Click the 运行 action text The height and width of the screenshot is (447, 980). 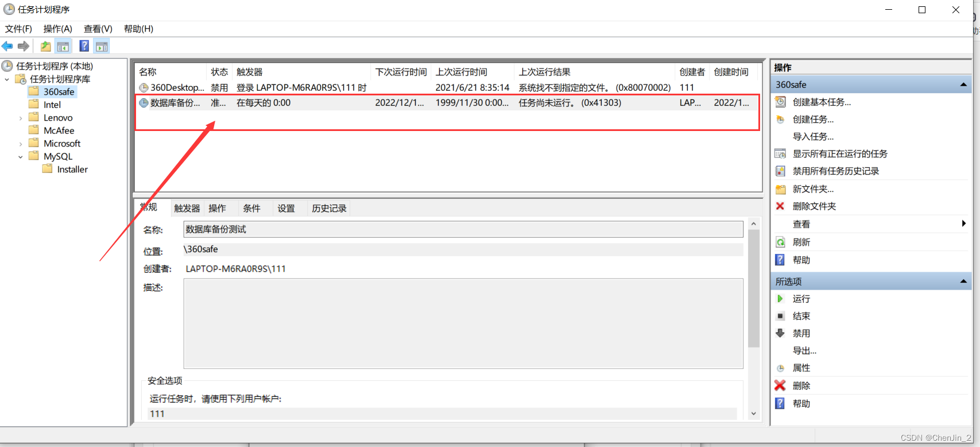(x=801, y=299)
